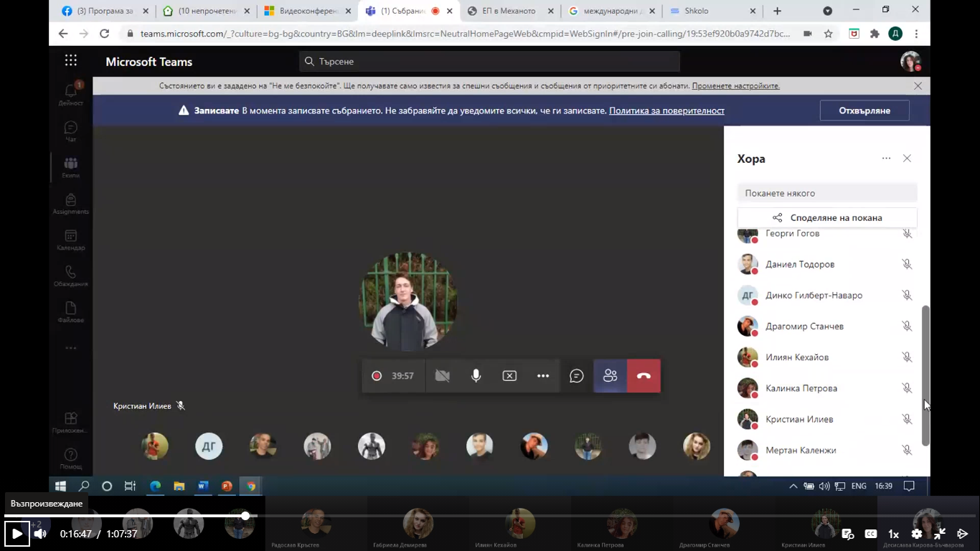Click Share invitation button

[x=827, y=217]
